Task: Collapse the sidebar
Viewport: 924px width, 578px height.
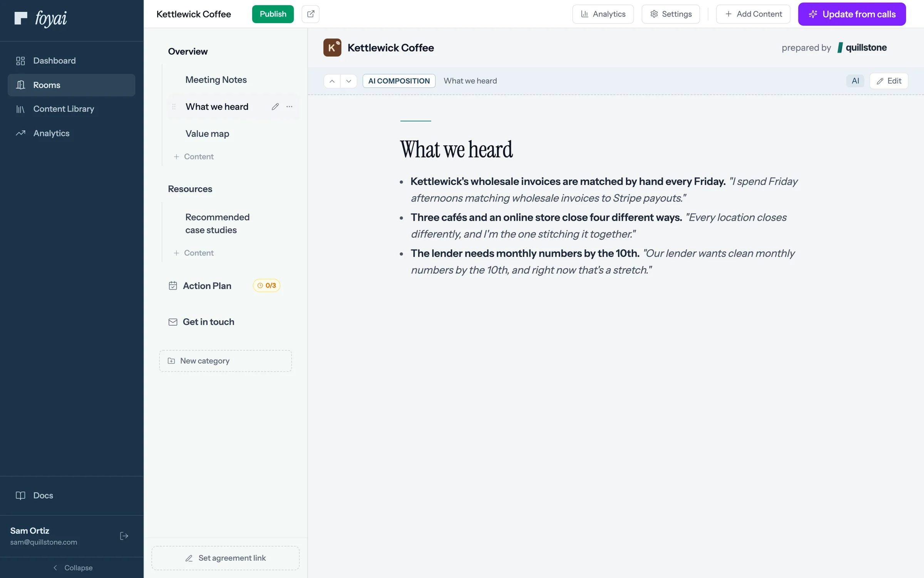Action: click(x=72, y=568)
